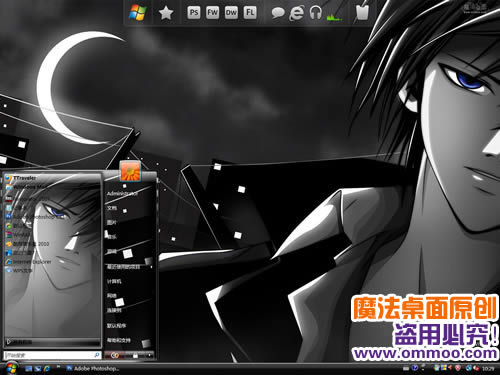Click the Start menu search box
The width and height of the screenshot is (500, 375).
[x=52, y=355]
